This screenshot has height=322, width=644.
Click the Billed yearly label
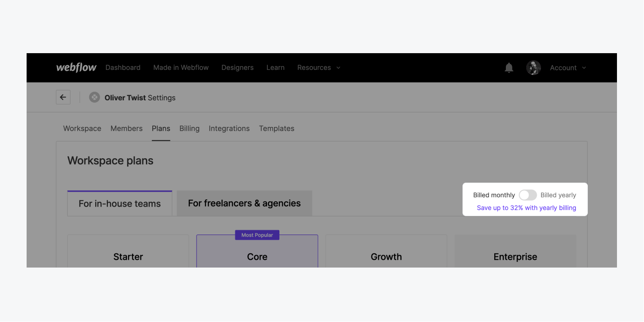coord(558,195)
